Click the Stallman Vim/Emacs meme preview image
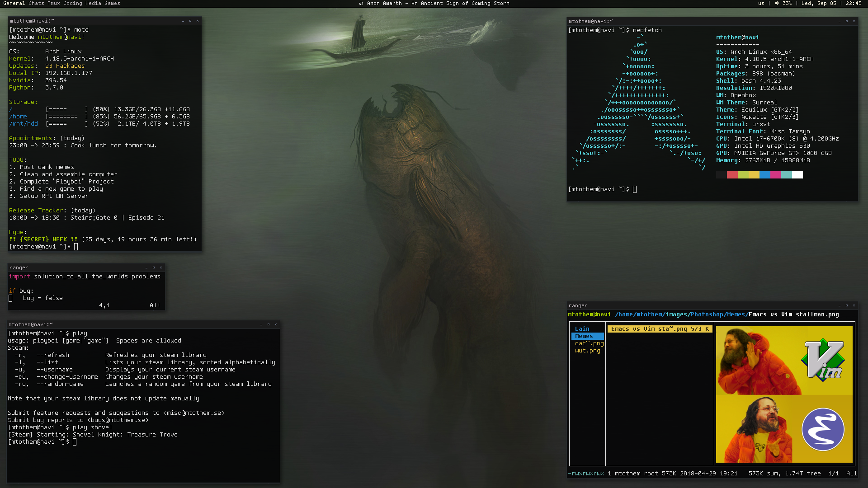 [x=784, y=394]
